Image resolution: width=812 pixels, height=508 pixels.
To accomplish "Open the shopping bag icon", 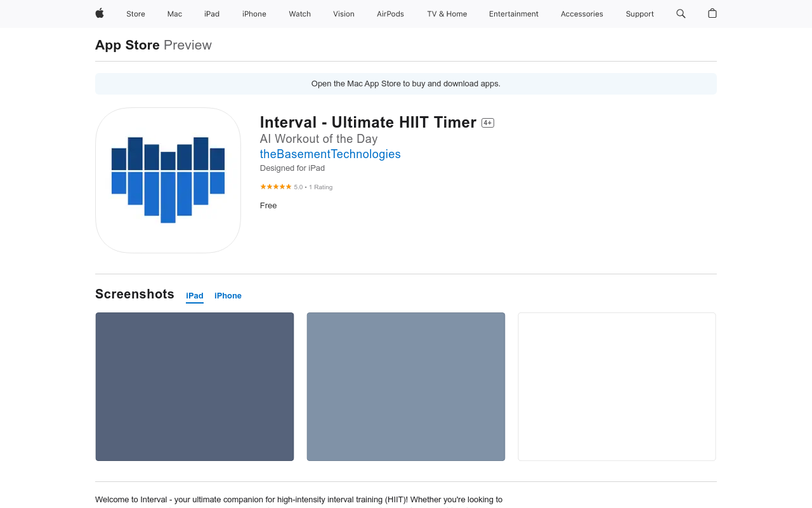I will [x=712, y=13].
